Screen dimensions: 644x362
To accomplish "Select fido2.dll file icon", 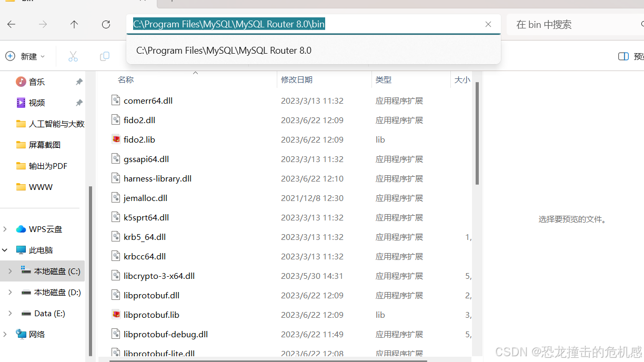I will coord(116,120).
